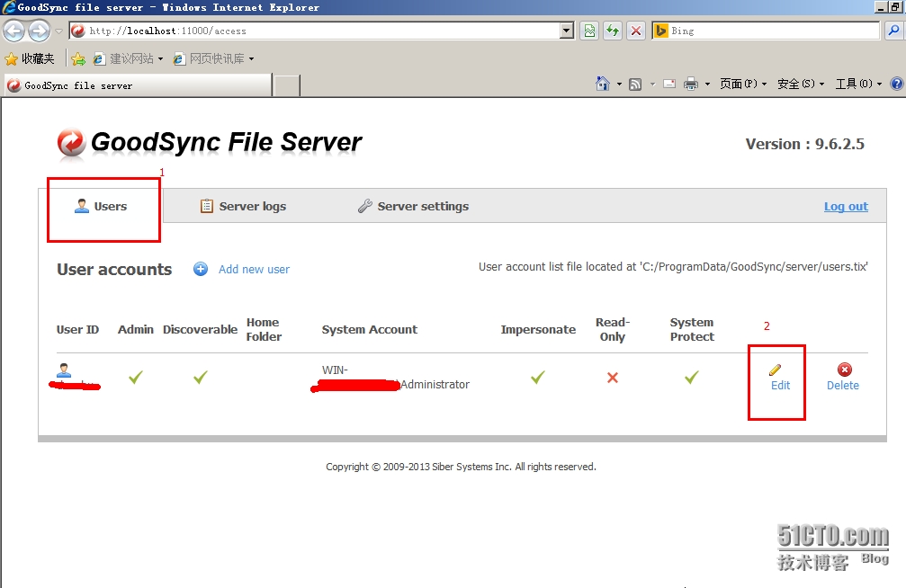906x588 pixels.
Task: Click the compatibility view icon
Action: click(x=589, y=31)
